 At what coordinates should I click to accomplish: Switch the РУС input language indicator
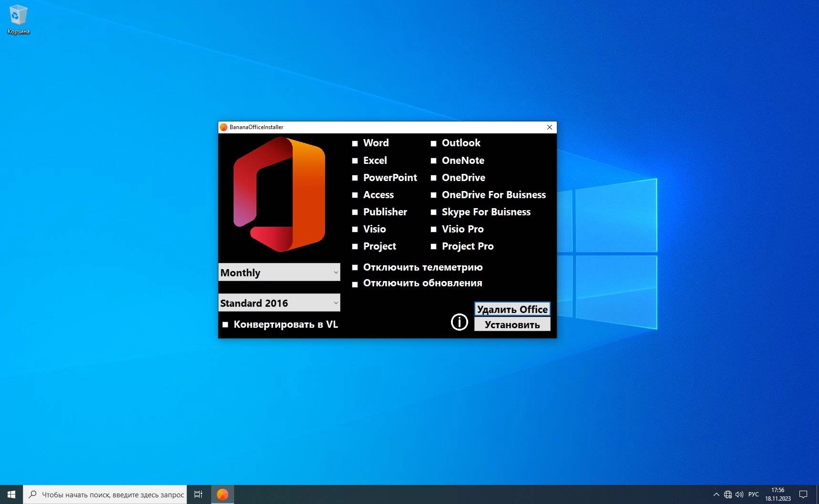tap(753, 494)
